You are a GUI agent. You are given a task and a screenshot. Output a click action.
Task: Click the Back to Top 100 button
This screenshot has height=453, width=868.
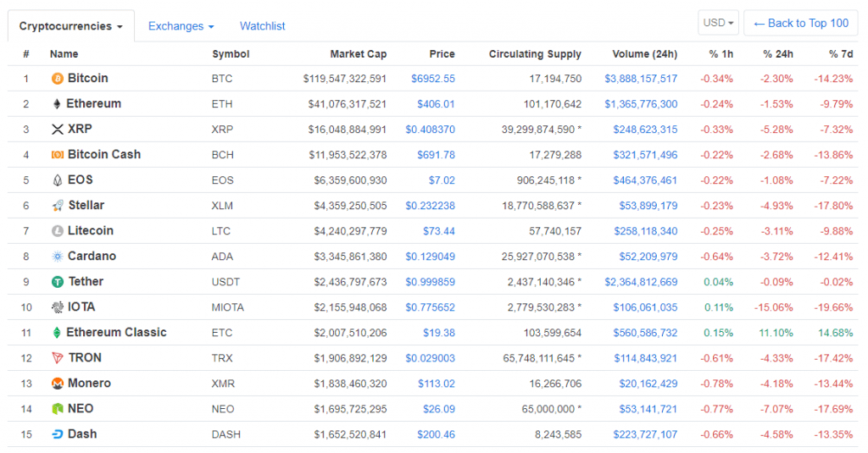(800, 23)
